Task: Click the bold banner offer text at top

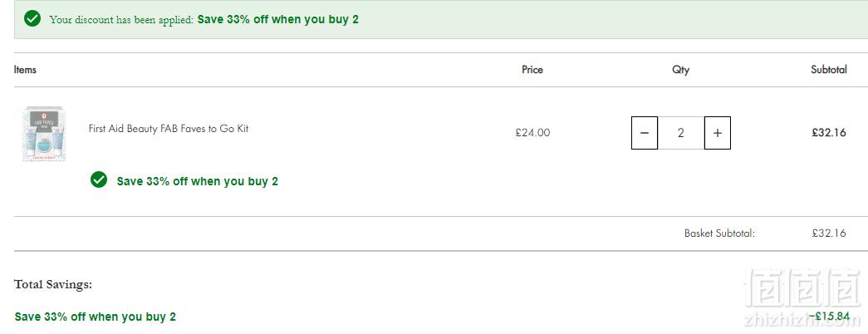Action: pos(278,19)
